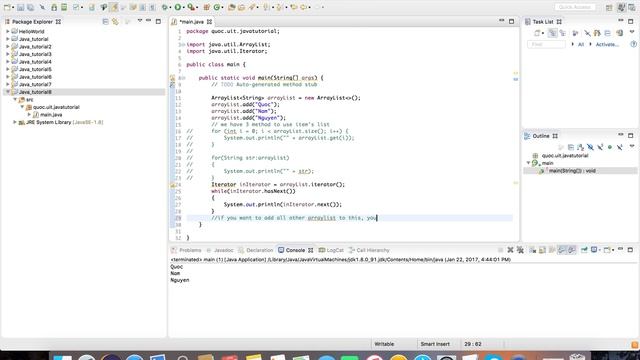The height and width of the screenshot is (360, 640).
Task: Collapse the quoc.uit.javatutorial package
Action: tap(22, 107)
